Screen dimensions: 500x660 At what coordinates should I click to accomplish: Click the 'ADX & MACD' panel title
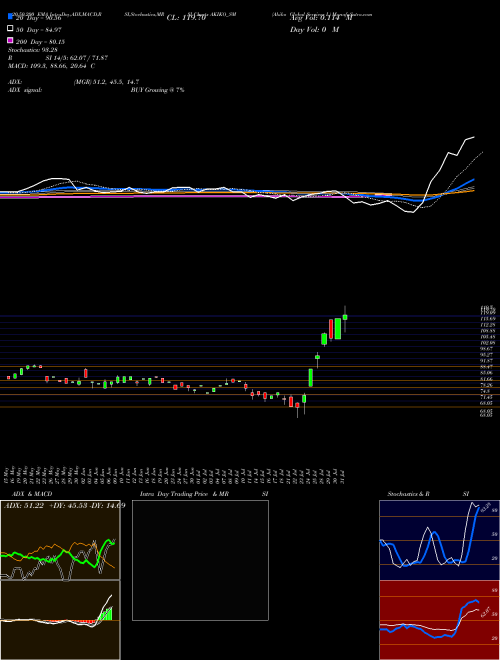tap(32, 494)
